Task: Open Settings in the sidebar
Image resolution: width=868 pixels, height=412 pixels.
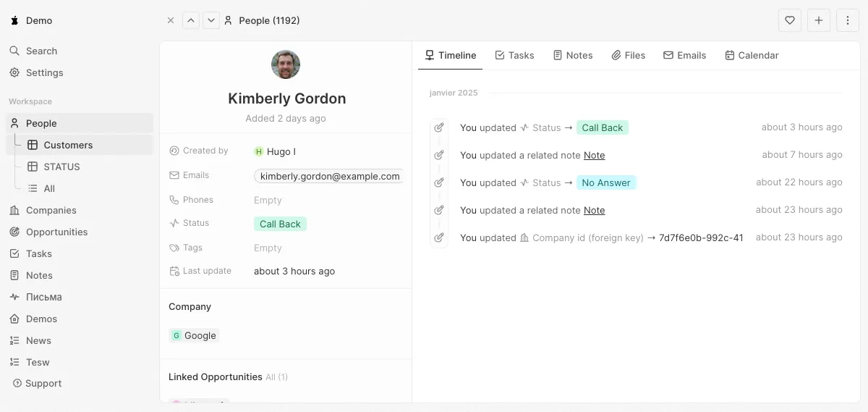Action: (x=44, y=72)
